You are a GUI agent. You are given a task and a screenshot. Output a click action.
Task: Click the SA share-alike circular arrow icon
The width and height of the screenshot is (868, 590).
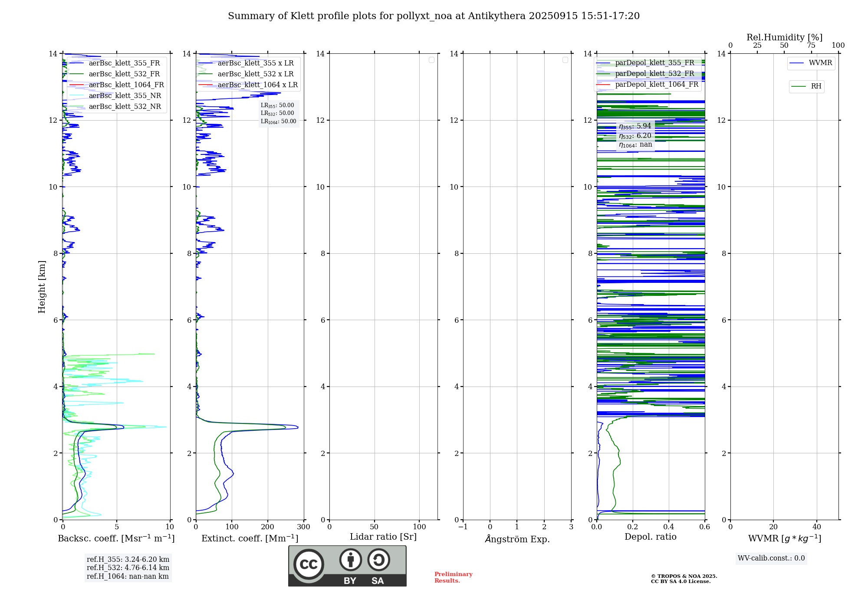point(378,560)
